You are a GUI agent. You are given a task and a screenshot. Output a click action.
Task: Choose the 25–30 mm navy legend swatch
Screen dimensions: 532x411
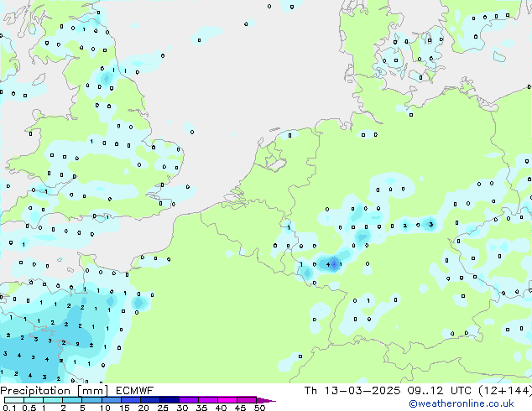pos(170,400)
